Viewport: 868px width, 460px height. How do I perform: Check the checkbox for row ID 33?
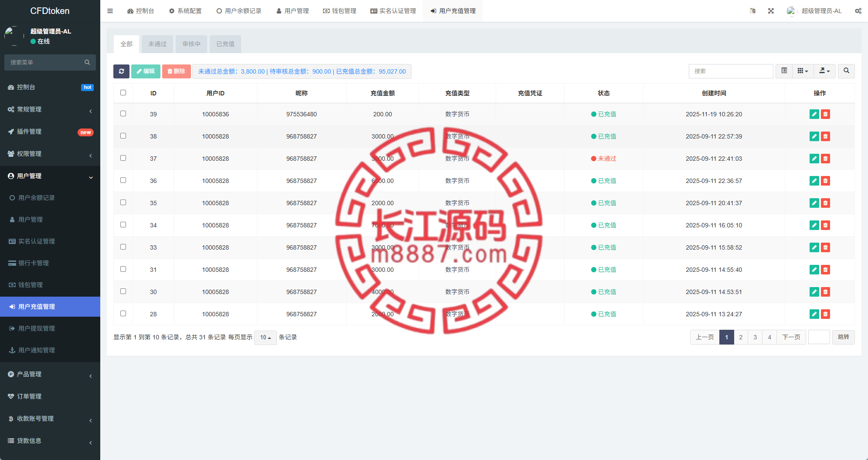(x=123, y=247)
